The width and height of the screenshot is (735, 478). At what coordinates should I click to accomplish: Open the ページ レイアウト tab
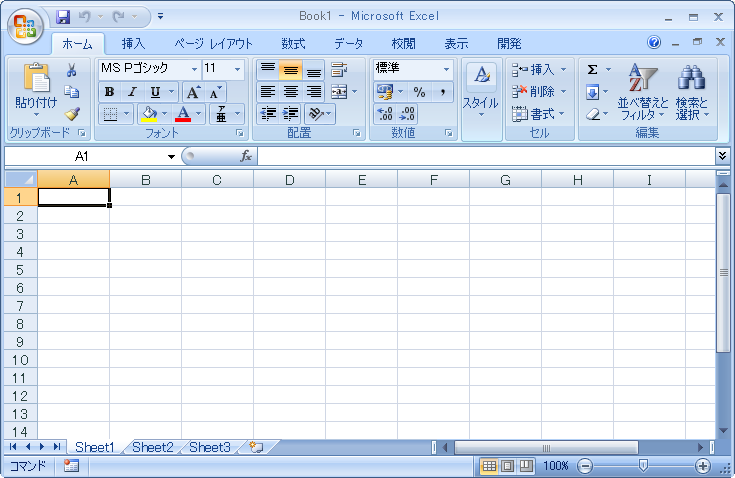(x=213, y=44)
